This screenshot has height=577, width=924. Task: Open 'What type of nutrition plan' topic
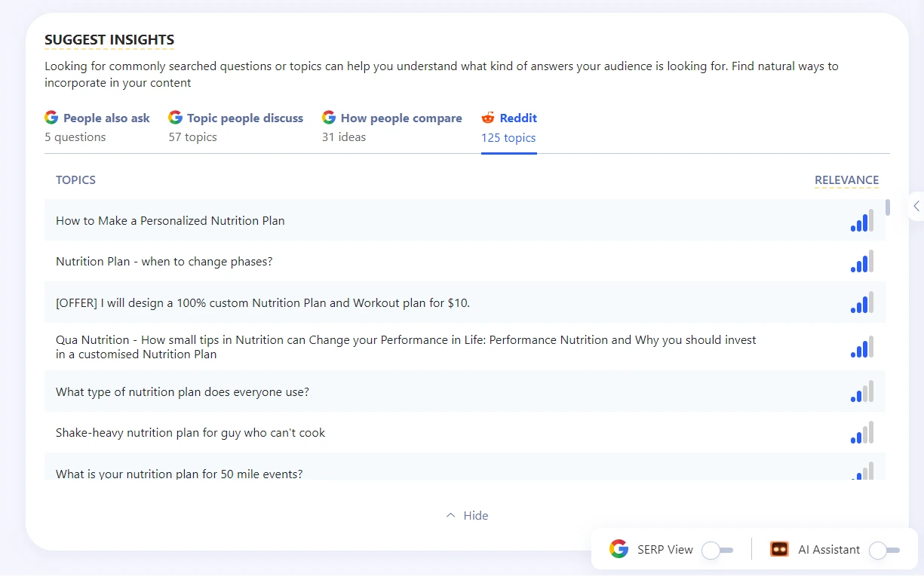pos(183,392)
